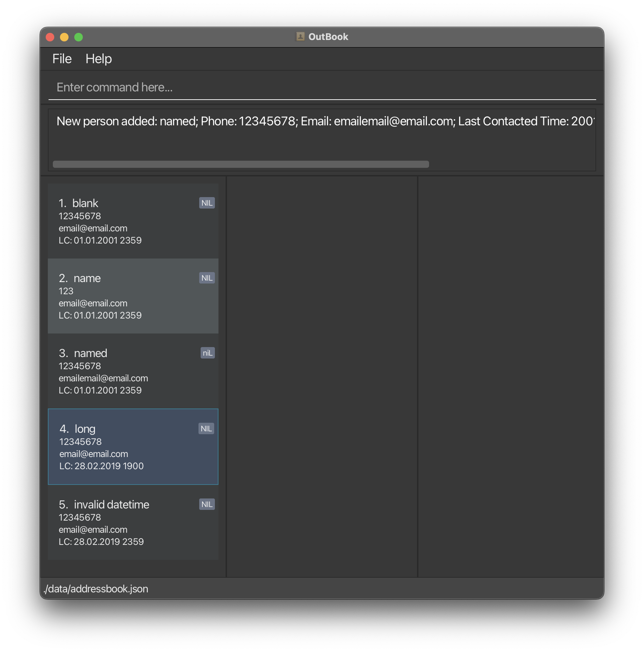Click 'LC: 01.01.2001 2359' on blank contact
Screen dimensions: 644x652
[x=100, y=240]
